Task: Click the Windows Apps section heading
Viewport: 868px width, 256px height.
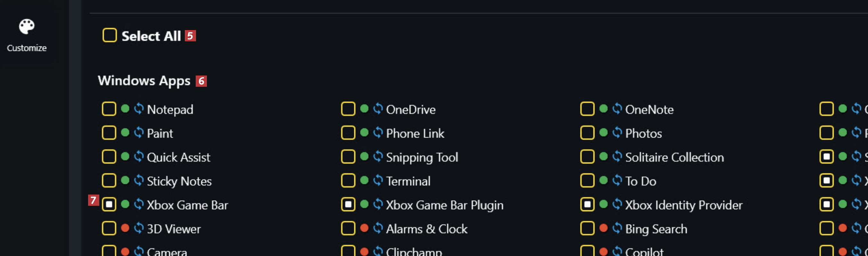Action: point(144,81)
